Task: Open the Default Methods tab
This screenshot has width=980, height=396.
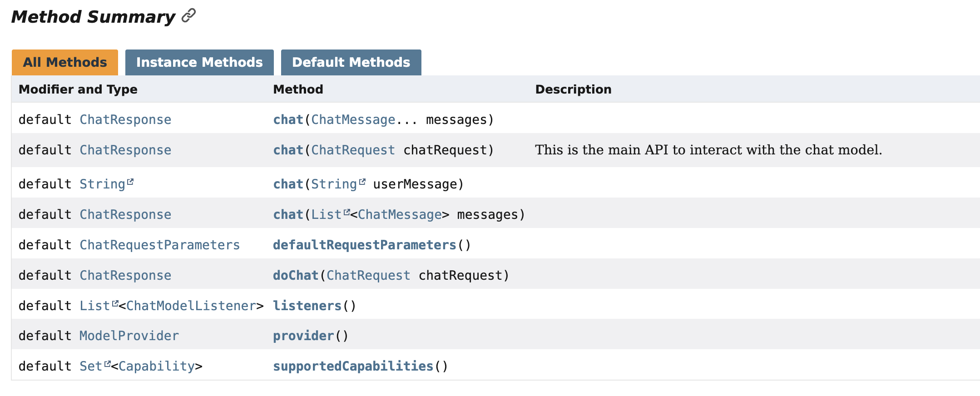Action: pyautogui.click(x=351, y=62)
